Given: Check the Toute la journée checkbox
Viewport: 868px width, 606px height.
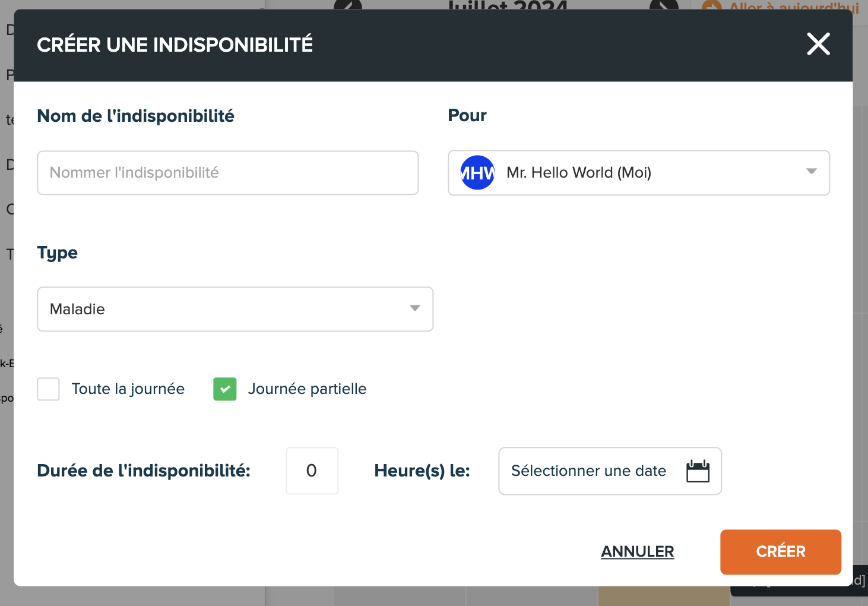Looking at the screenshot, I should tap(48, 389).
